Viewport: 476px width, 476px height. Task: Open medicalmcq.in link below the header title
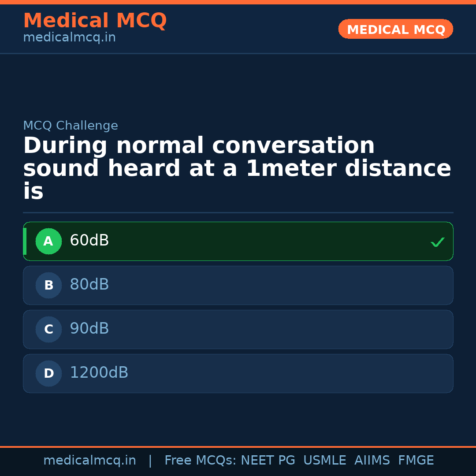click(x=69, y=37)
